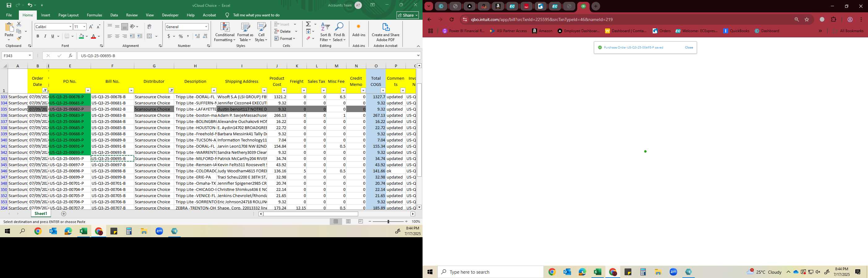
Task: Click Close on Purchase Order saved notification
Action: pos(689,48)
